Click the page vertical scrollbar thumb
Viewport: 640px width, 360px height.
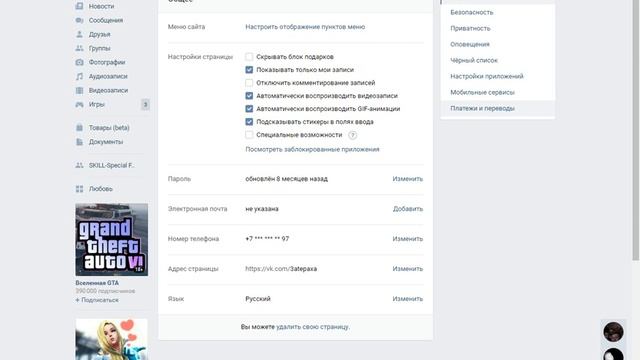(x=636, y=130)
